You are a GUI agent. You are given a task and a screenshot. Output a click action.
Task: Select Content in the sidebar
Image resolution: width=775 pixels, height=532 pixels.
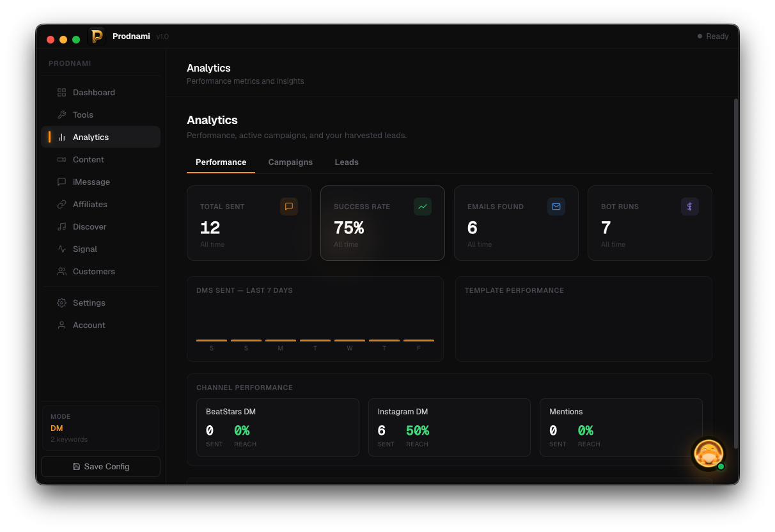pos(101,160)
